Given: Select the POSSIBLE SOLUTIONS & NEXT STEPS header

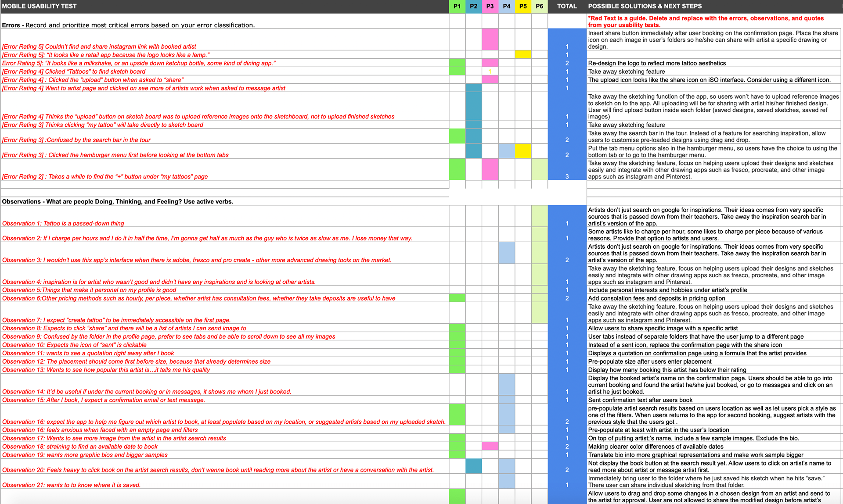Looking at the screenshot, I should tap(714, 6).
